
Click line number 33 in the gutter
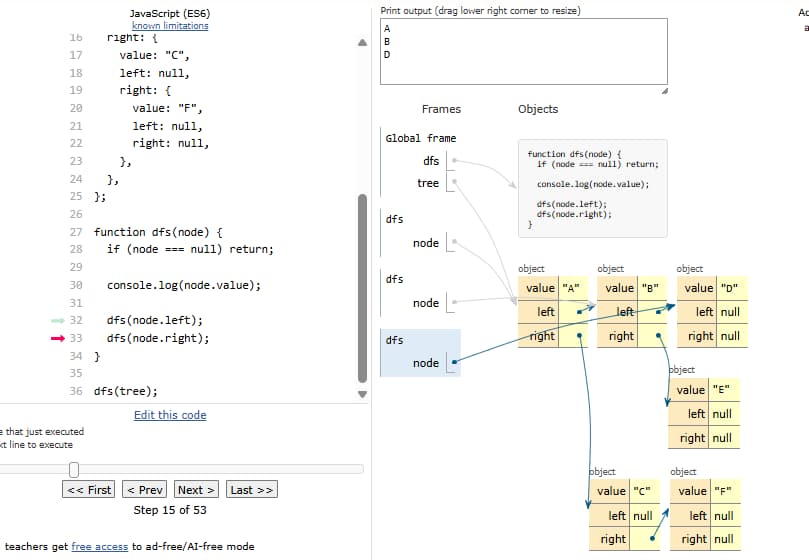(76, 338)
